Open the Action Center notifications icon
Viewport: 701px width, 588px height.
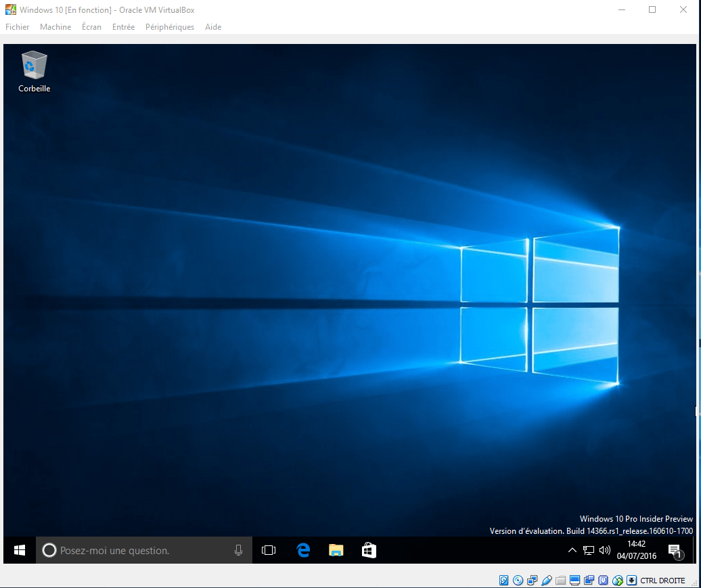coord(675,551)
